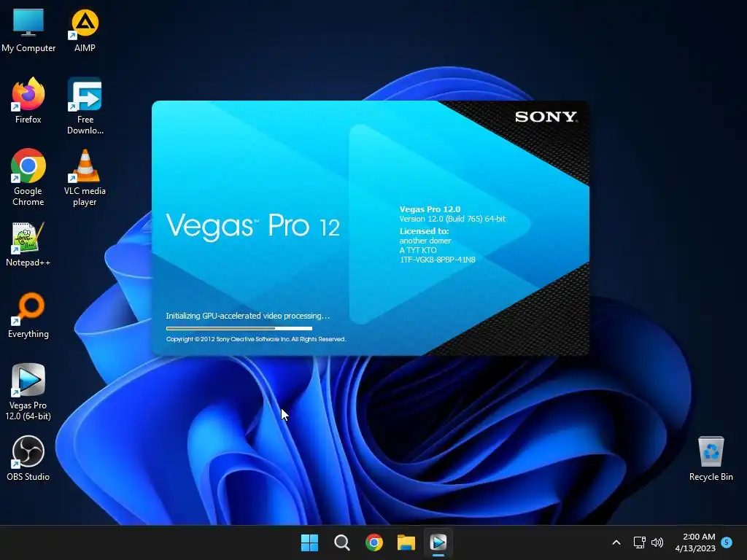The height and width of the screenshot is (560, 747).
Task: Select the VLC media player shortcut
Action: click(85, 177)
